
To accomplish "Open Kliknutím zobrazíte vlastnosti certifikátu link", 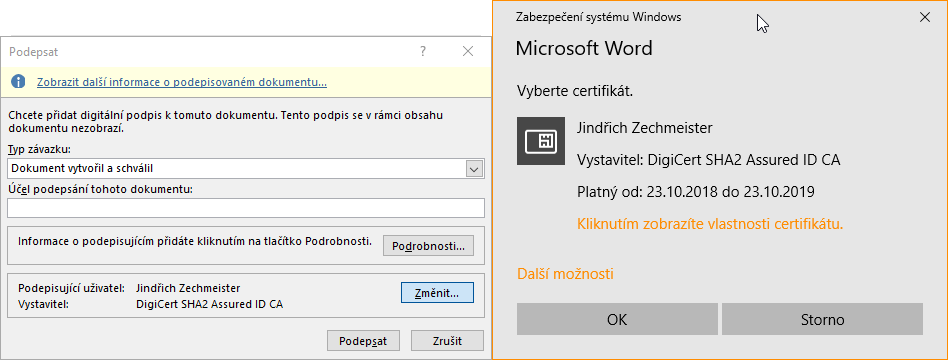I will [x=710, y=224].
